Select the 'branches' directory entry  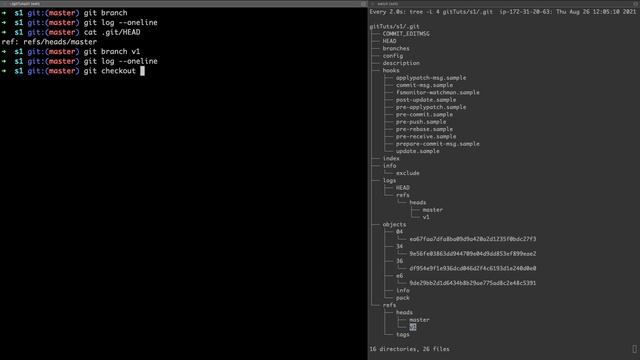(396, 49)
